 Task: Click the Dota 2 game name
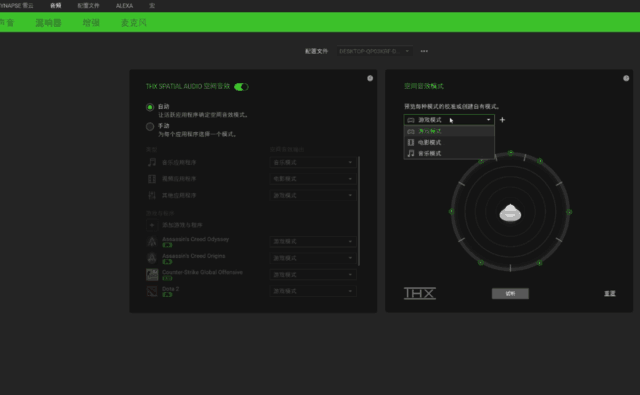[171, 288]
